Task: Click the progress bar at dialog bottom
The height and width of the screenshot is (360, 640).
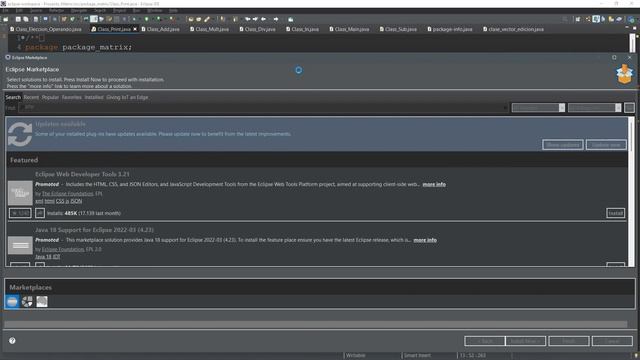Action: pyautogui.click(x=316, y=324)
